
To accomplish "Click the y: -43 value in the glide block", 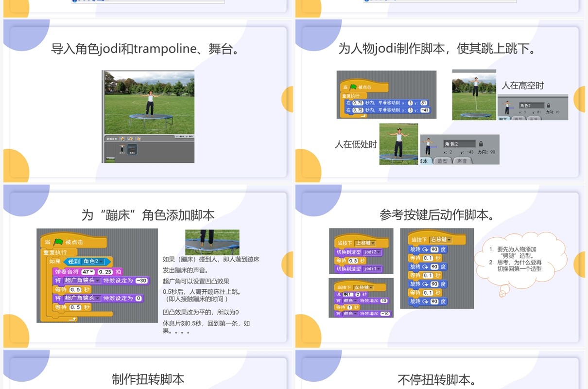I will pyautogui.click(x=424, y=110).
